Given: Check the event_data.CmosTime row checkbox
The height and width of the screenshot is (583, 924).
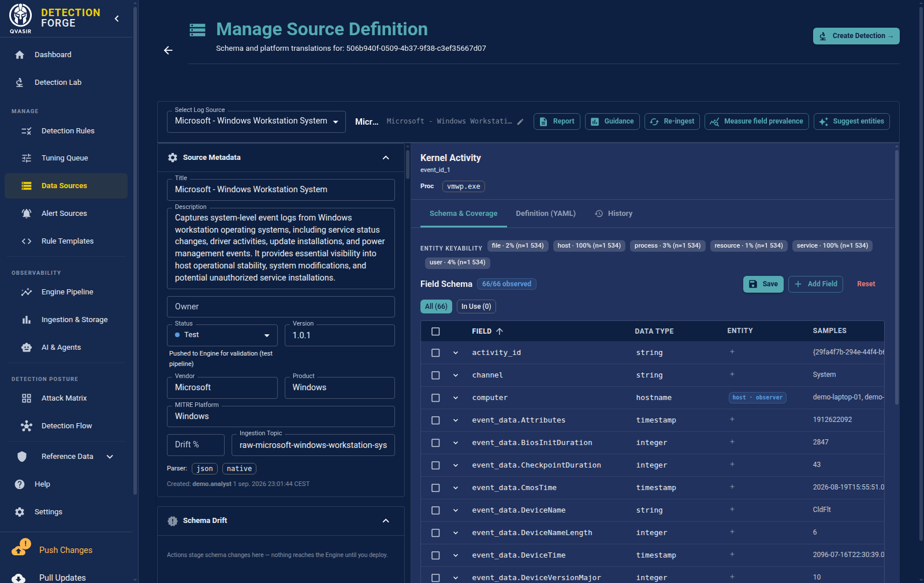Looking at the screenshot, I should click(435, 488).
